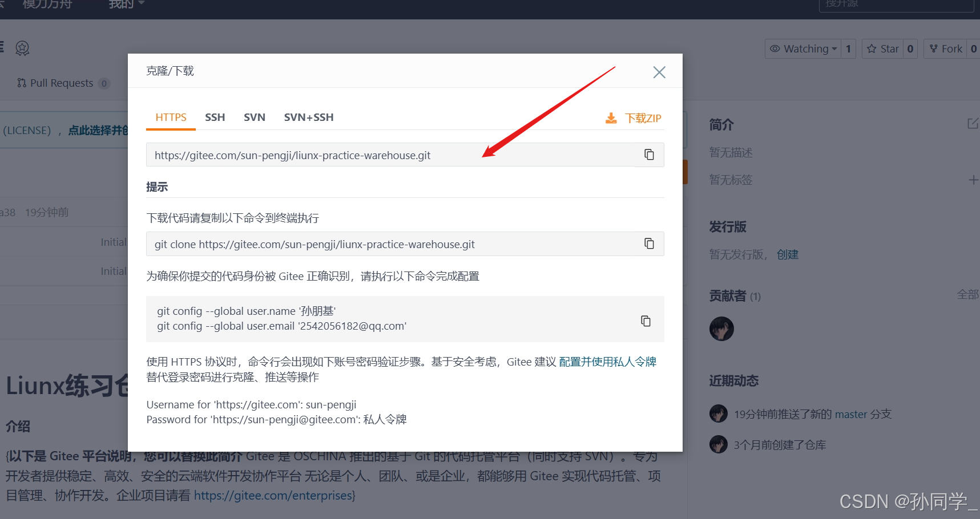Click the badge icon near repo title
980x519 pixels.
[x=22, y=48]
